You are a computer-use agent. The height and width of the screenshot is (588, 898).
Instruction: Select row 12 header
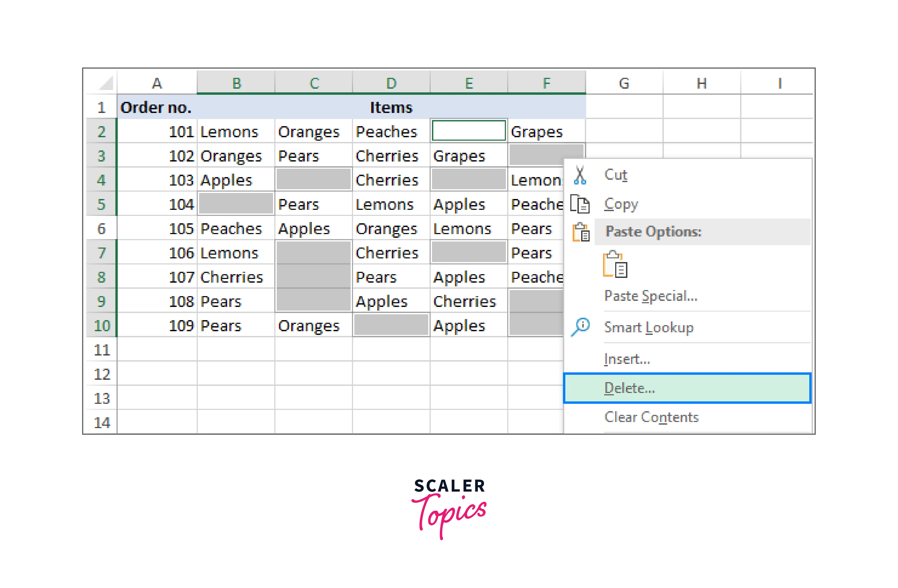click(x=101, y=374)
